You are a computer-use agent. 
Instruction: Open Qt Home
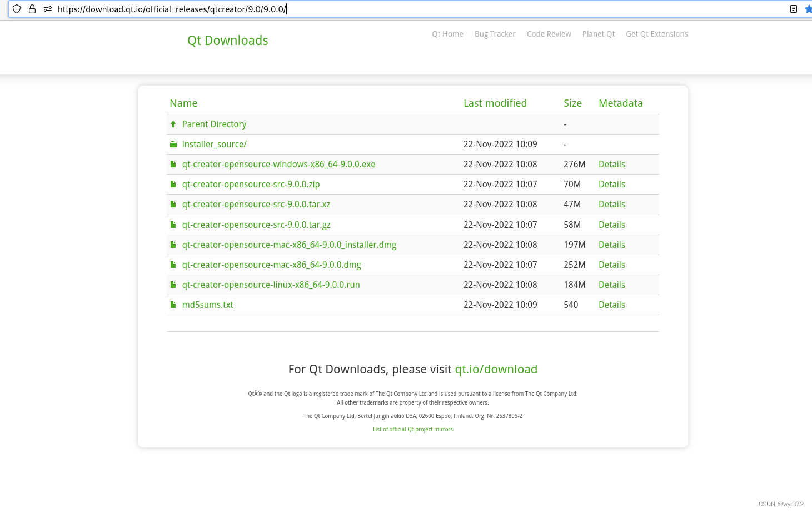pos(447,34)
